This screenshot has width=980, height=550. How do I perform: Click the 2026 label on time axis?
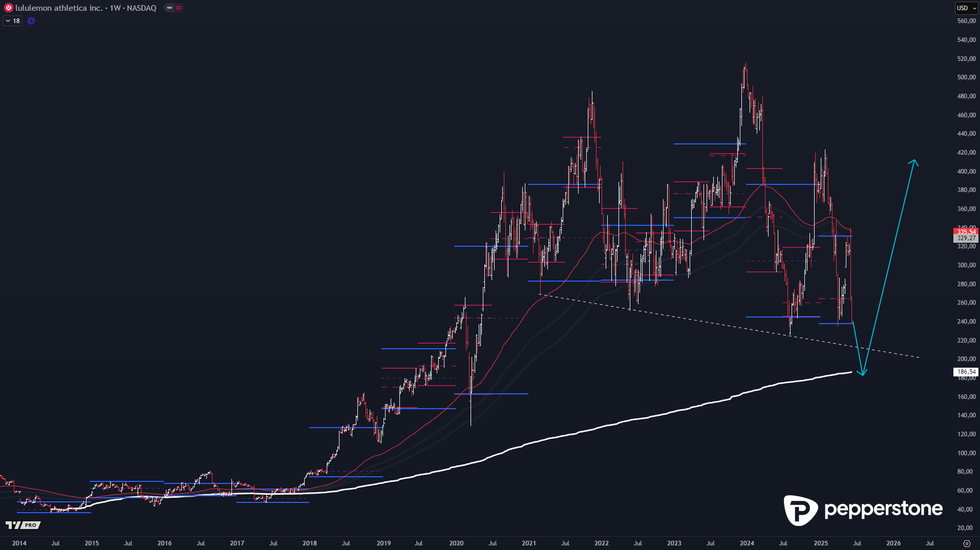click(x=893, y=543)
